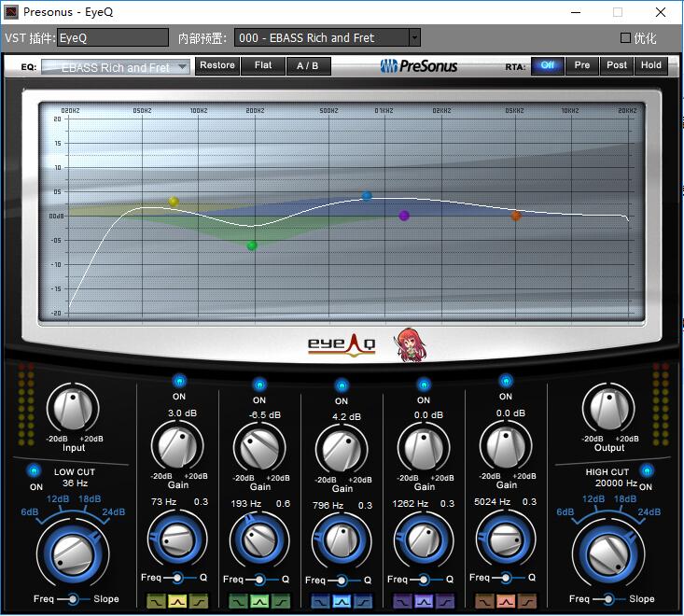Turn RTA Off
This screenshot has width=684, height=616.
547,66
